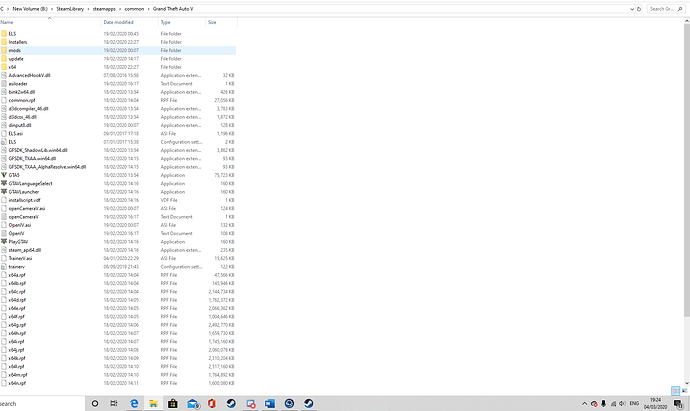Select the file name 'TrainerV.asi'

(20, 258)
